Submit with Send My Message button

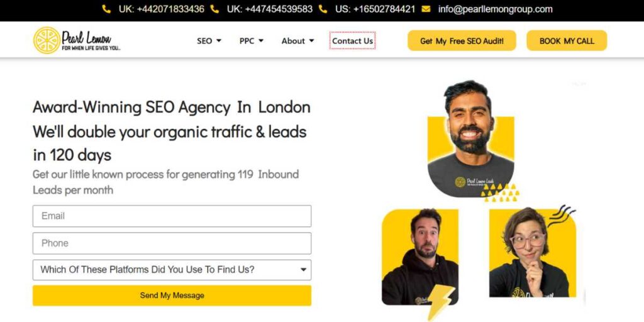tap(172, 296)
